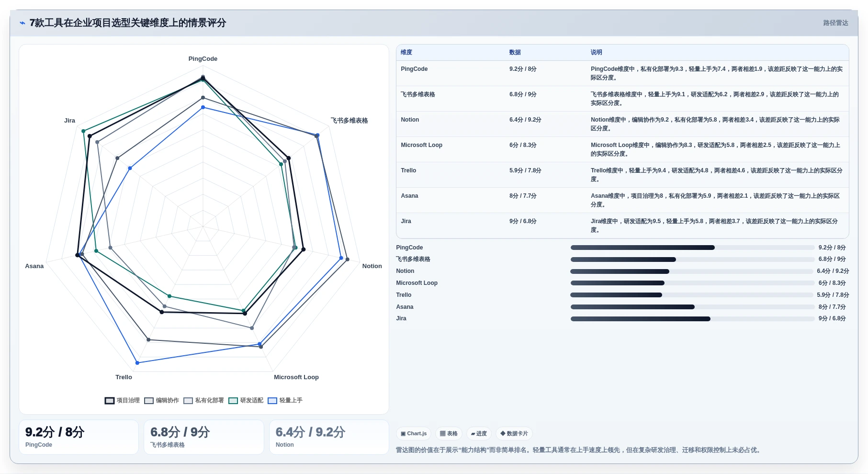Viewport: 868px width, 474px height.
Task: Click the Notion progress bar
Action: pos(692,271)
